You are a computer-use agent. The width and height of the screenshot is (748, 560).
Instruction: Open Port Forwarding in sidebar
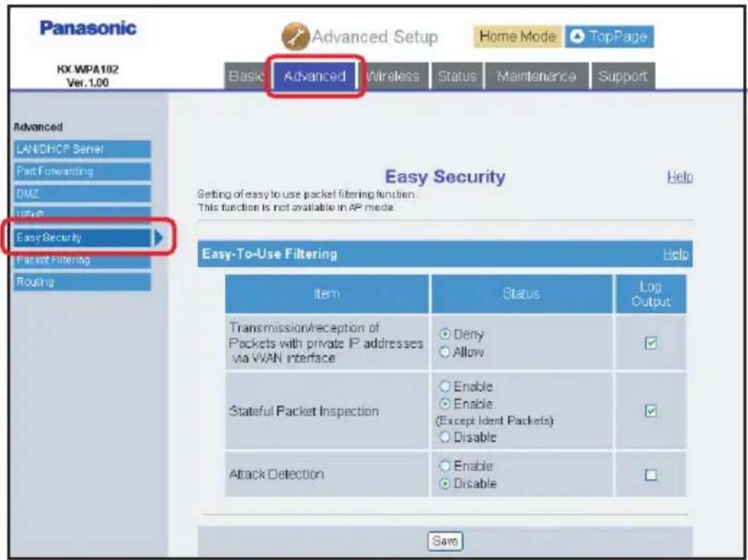[82, 171]
